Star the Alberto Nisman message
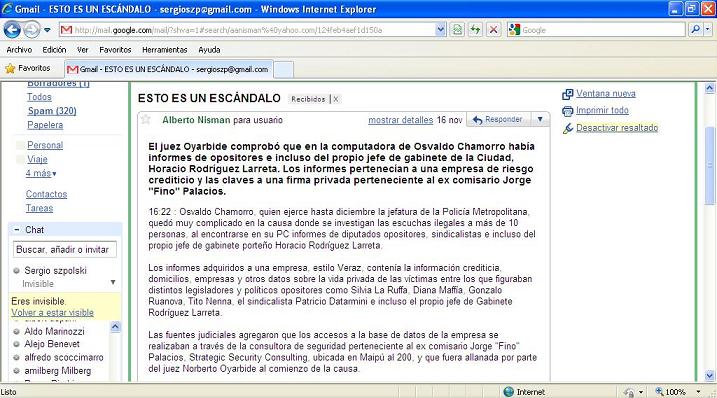 pos(146,120)
